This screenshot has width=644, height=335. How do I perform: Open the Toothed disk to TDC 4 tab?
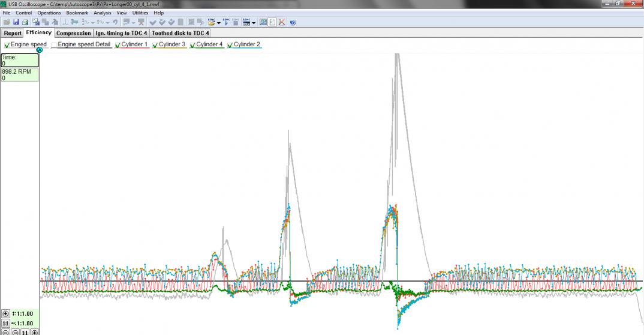pyautogui.click(x=180, y=33)
